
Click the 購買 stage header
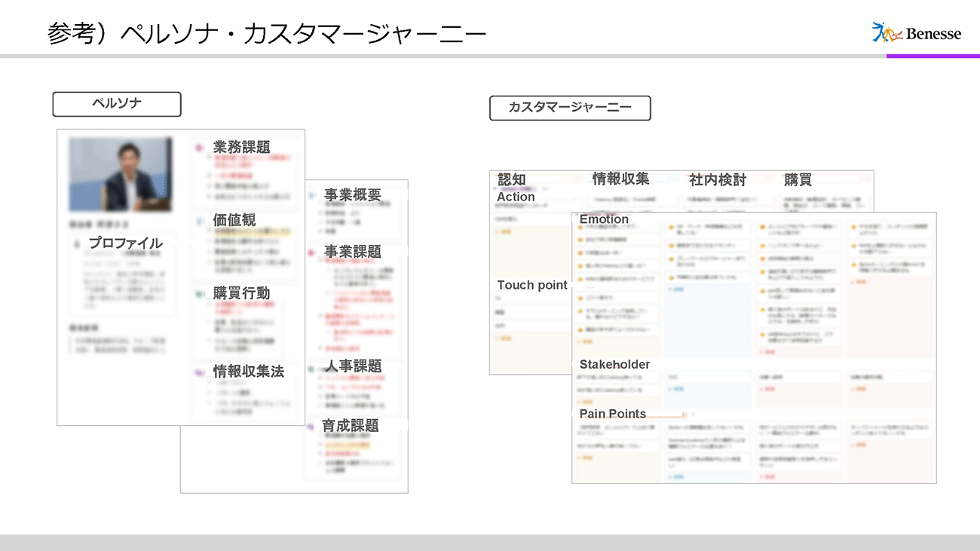coord(798,179)
